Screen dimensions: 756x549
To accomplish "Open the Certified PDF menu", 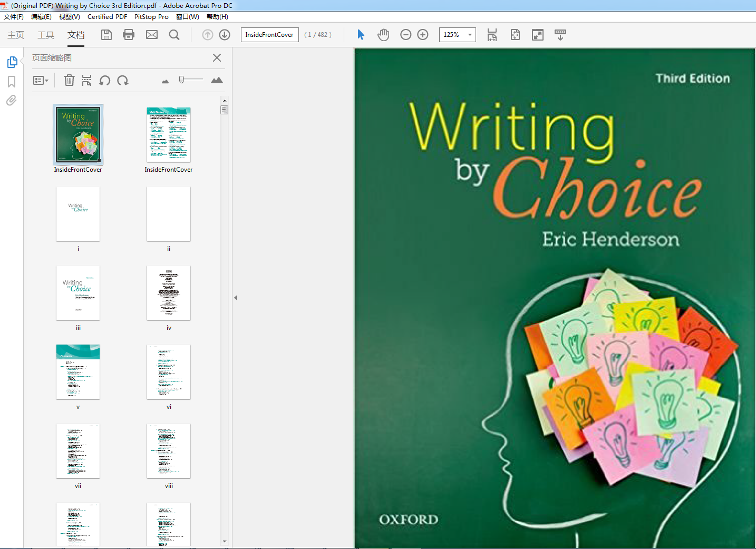I will 107,17.
